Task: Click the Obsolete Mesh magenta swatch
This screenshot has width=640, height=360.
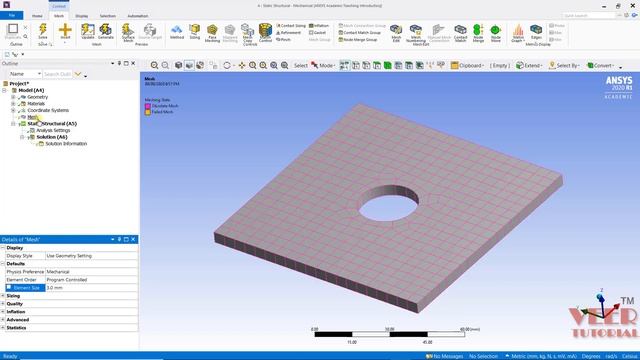Action: coord(148,106)
